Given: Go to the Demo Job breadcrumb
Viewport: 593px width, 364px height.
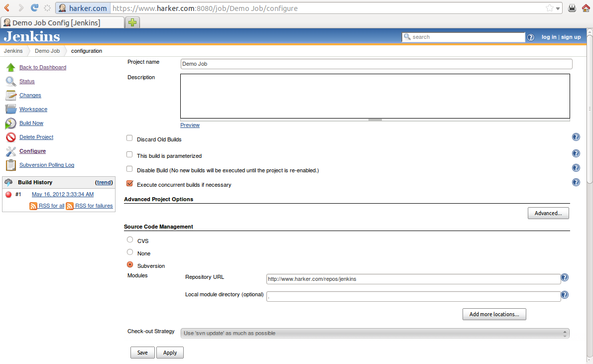Looking at the screenshot, I should coord(47,51).
